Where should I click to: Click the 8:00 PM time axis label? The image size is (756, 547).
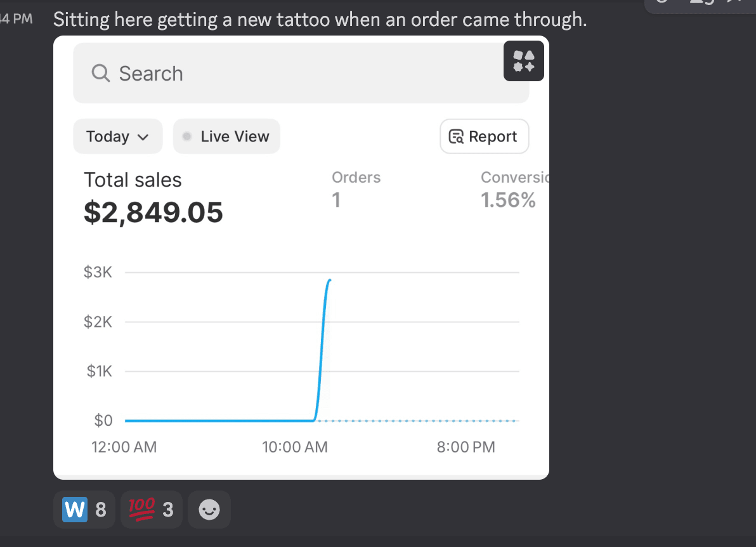(466, 447)
